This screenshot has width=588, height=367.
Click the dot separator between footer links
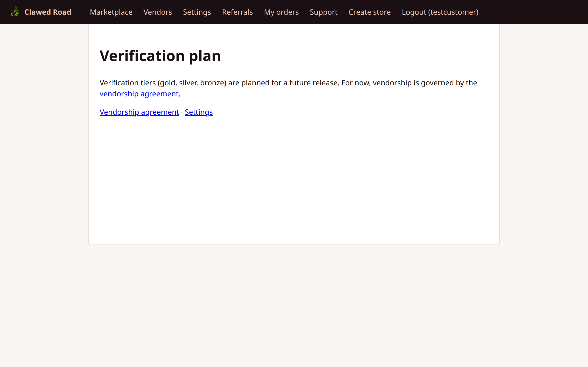tap(182, 112)
